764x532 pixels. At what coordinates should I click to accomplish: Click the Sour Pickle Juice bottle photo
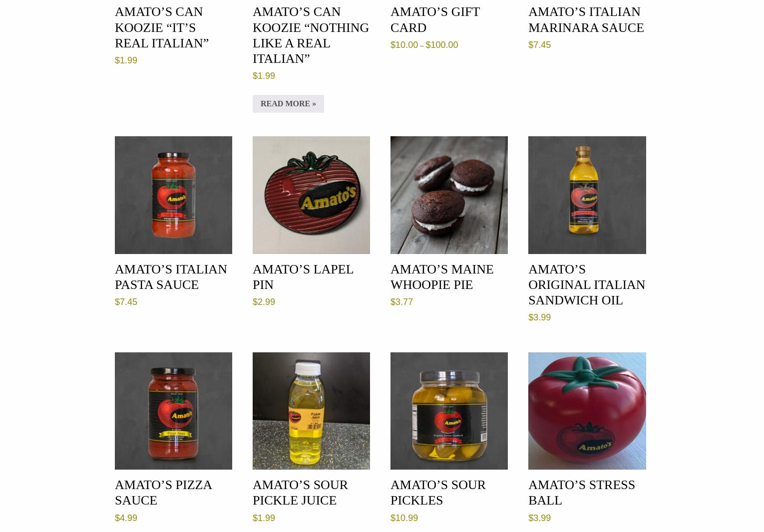tap(311, 411)
